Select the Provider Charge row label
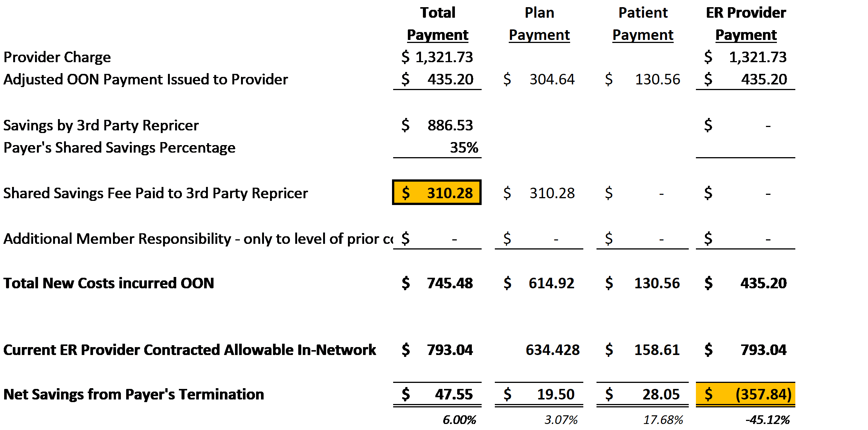Screen dimensions: 868x430 [x=57, y=57]
